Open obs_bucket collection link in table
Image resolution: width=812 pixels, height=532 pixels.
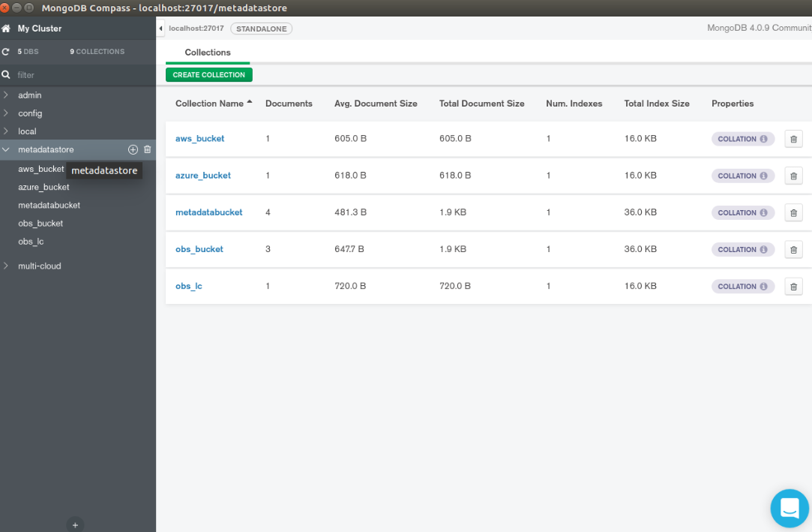point(199,248)
